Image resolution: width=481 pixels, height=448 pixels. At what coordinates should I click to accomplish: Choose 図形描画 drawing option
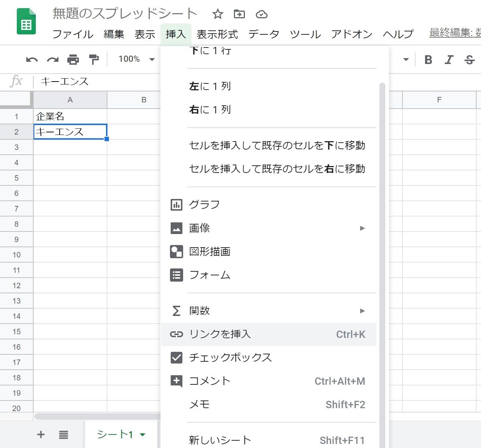pyautogui.click(x=269, y=251)
